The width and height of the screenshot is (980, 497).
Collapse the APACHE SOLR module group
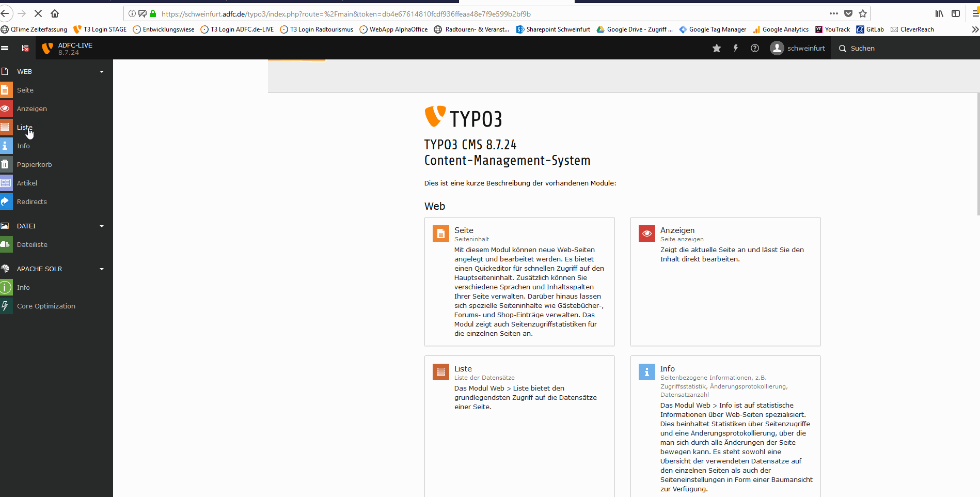[102, 269]
